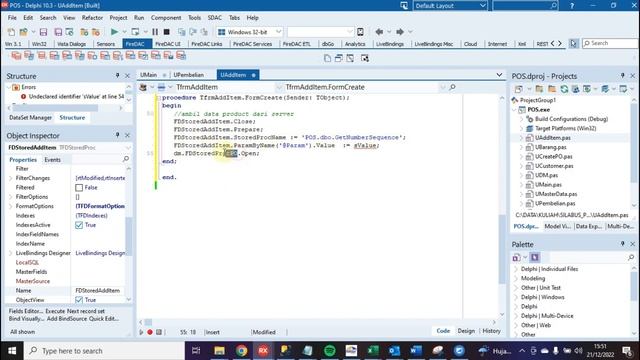
Task: Open the Project menu
Action: click(x=118, y=18)
